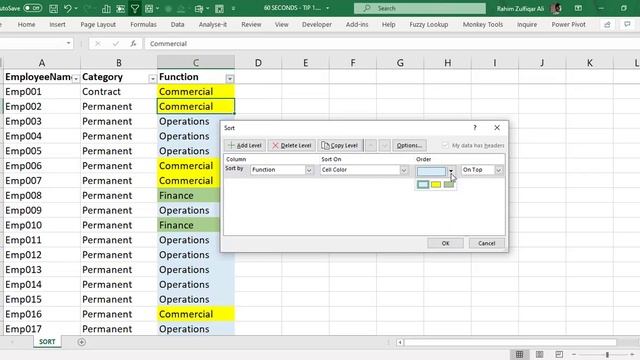Click Copy Level in Sort dialog
The height and width of the screenshot is (360, 640).
pyautogui.click(x=340, y=145)
